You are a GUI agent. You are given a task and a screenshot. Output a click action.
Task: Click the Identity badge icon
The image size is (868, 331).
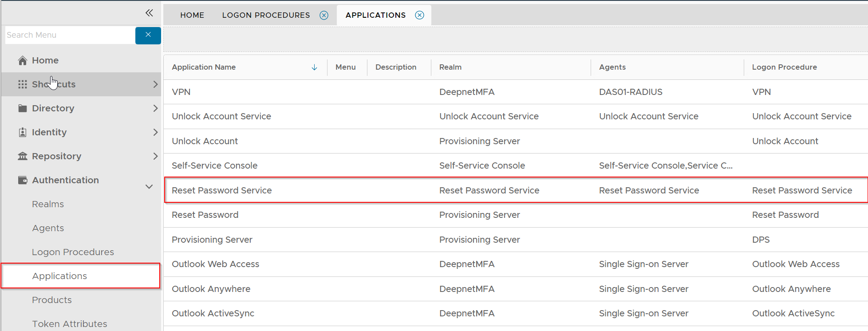coord(23,132)
